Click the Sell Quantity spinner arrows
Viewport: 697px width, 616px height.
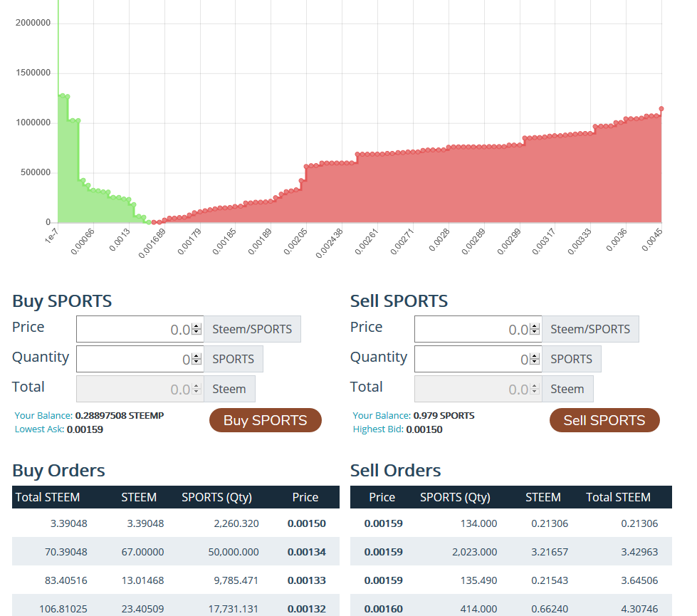pyautogui.click(x=535, y=360)
